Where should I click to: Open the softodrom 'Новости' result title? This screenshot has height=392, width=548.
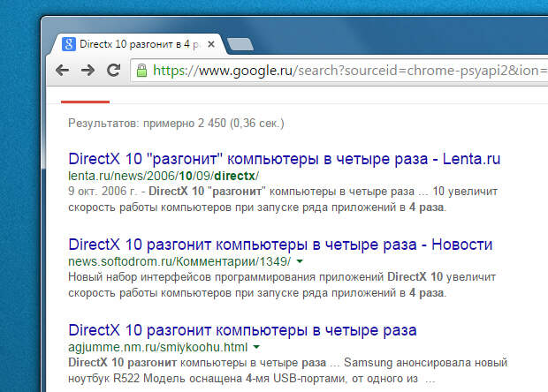click(x=280, y=245)
